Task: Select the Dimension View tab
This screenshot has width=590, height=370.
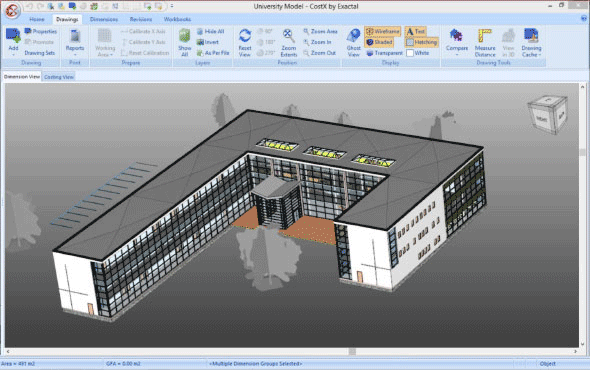Action: (x=21, y=76)
